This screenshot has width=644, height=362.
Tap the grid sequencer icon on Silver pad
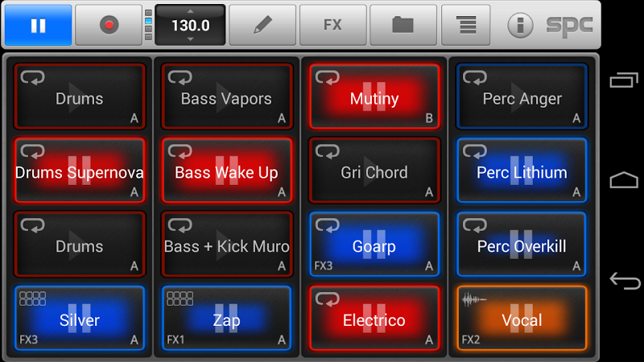[33, 298]
